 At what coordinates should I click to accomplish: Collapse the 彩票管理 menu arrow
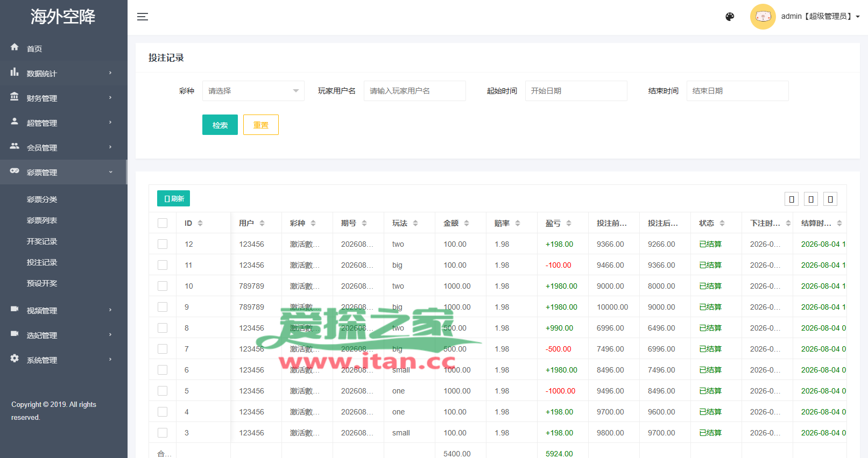[x=110, y=172]
